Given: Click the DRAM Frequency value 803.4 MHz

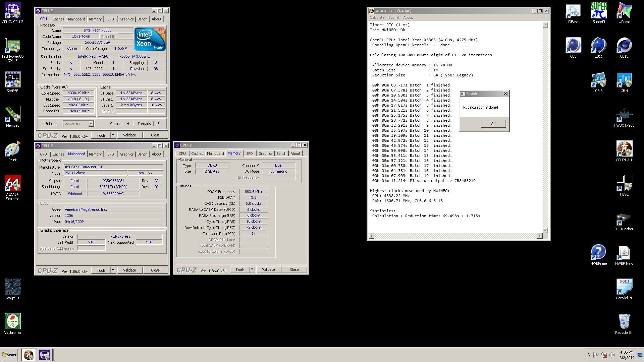Looking at the screenshot, I should (x=254, y=191).
